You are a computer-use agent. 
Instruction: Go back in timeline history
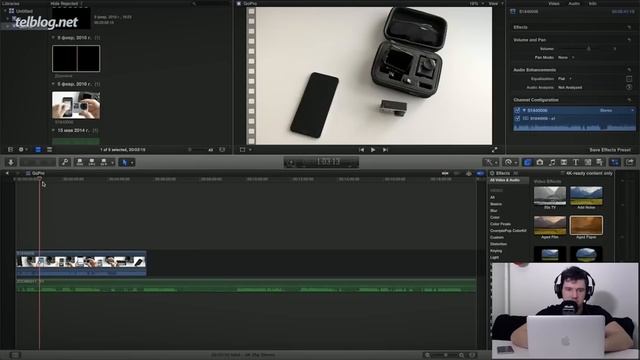point(7,173)
